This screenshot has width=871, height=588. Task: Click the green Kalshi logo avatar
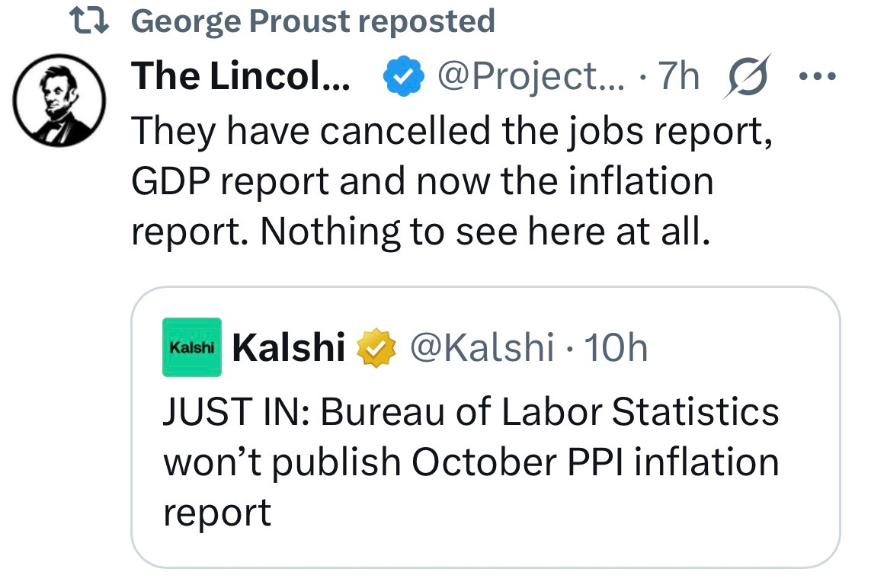(x=192, y=347)
